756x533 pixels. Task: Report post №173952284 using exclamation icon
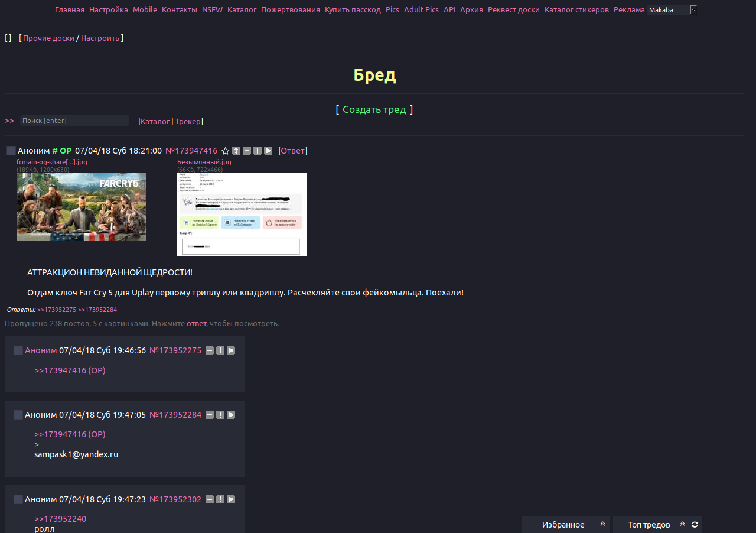click(220, 415)
